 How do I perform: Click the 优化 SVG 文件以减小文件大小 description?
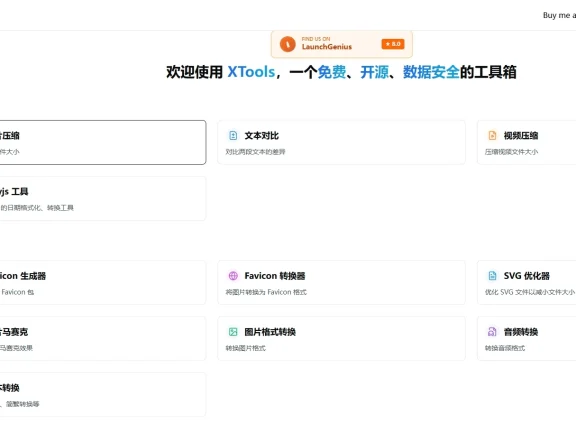point(530,292)
